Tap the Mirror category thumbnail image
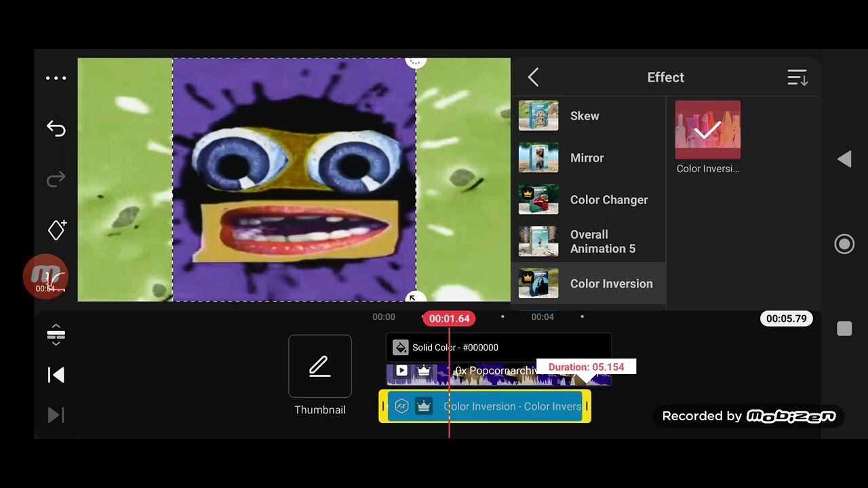 [x=538, y=158]
